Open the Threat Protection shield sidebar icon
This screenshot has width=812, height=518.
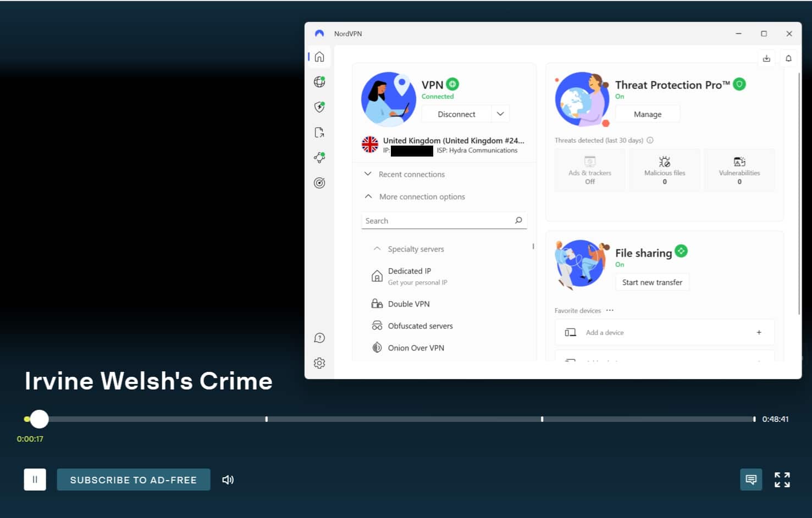tap(319, 107)
